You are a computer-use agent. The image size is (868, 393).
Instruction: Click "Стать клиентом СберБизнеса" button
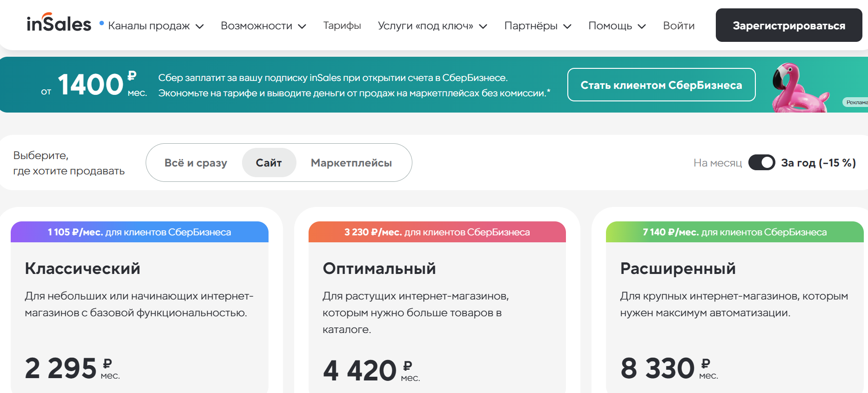tap(661, 85)
